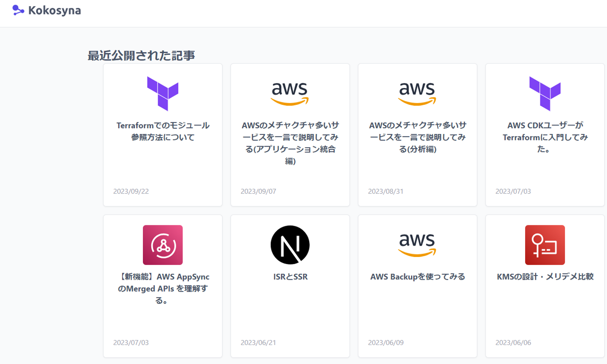Open the AWS 分析編 article title
The width and height of the screenshot is (607, 364).
pos(417,137)
